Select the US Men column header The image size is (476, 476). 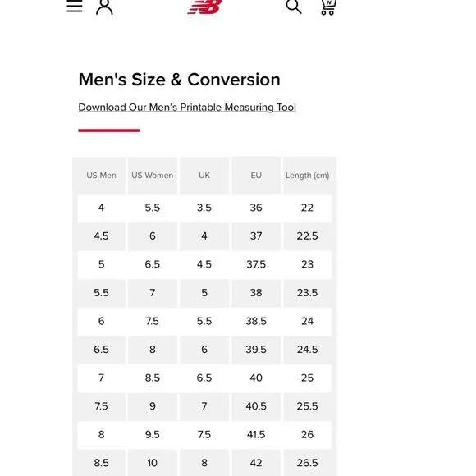pos(102,175)
